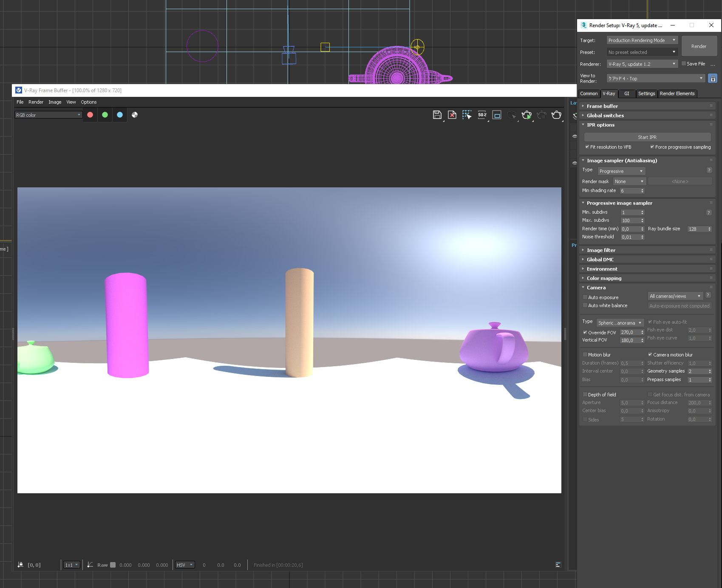
Task: Activate the region render selection tool
Action: tap(467, 115)
